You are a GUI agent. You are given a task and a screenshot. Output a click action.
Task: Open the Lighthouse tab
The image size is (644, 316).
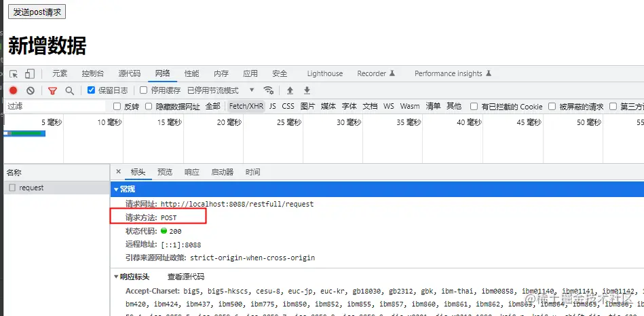pyautogui.click(x=325, y=73)
